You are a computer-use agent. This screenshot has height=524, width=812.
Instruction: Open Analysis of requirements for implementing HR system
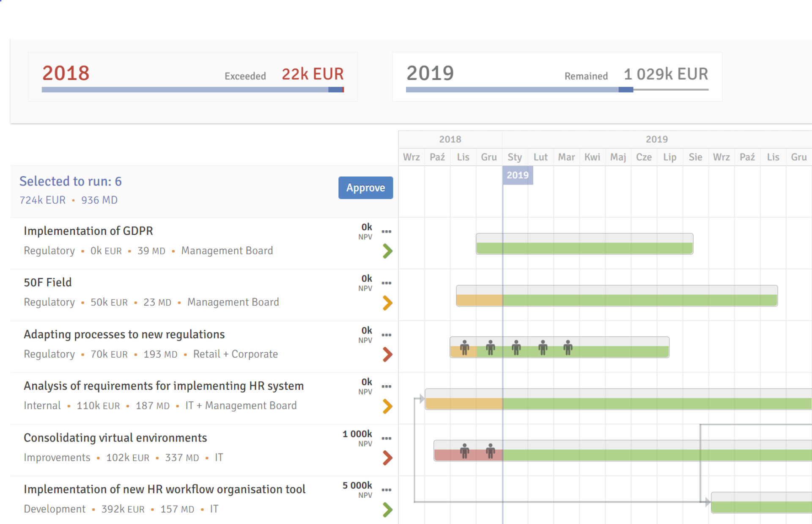164,386
